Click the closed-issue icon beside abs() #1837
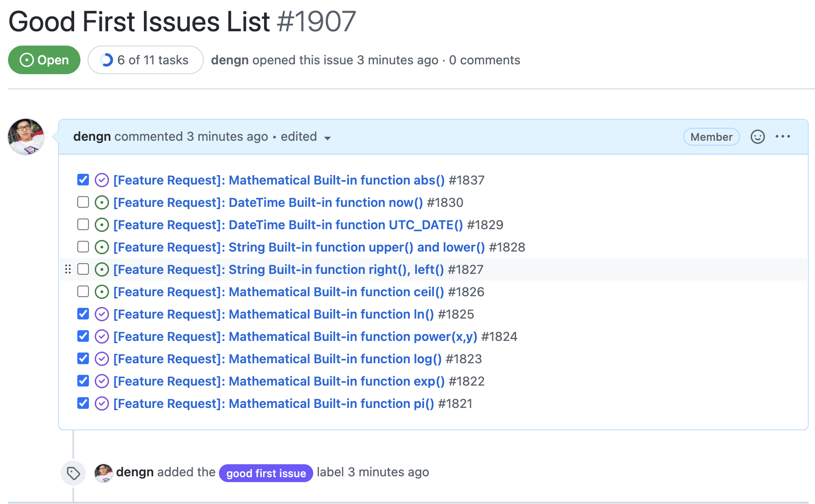Screen dimensions: 815x504 (102, 180)
